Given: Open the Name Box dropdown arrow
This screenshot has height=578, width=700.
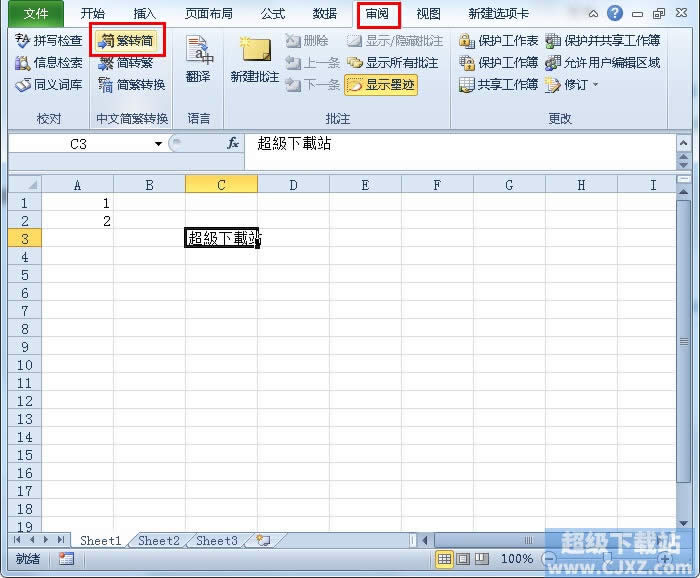Looking at the screenshot, I should tap(158, 144).
